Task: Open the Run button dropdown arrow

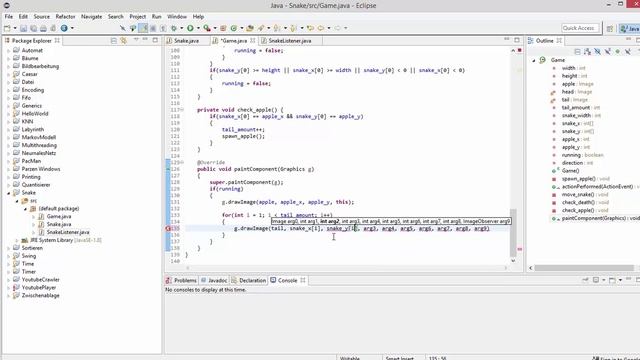Action: 198,28
